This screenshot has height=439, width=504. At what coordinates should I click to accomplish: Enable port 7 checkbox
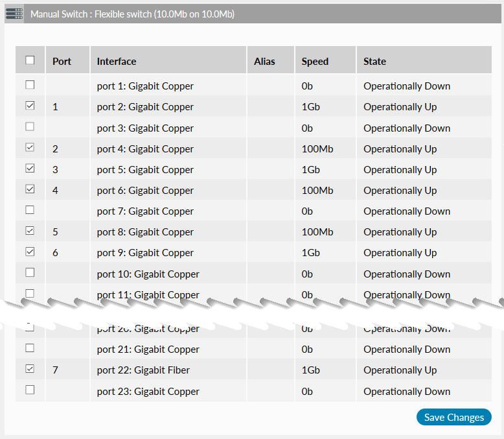[x=30, y=210]
